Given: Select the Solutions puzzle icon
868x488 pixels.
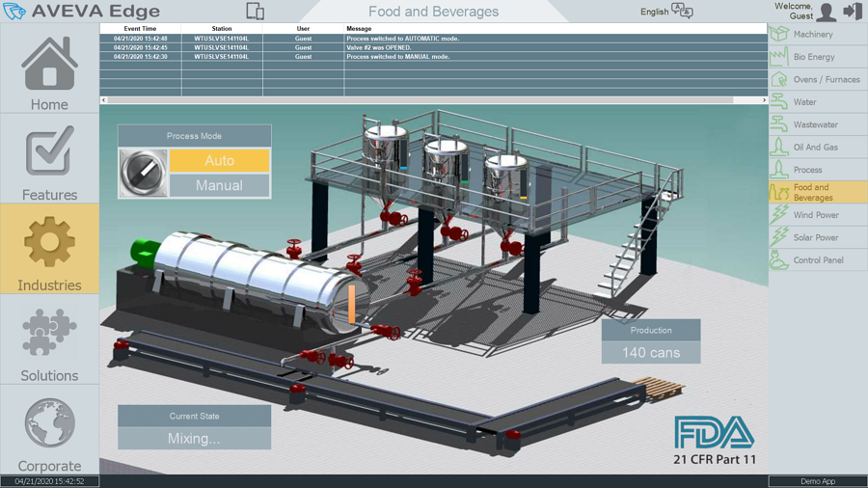Looking at the screenshot, I should tap(49, 333).
